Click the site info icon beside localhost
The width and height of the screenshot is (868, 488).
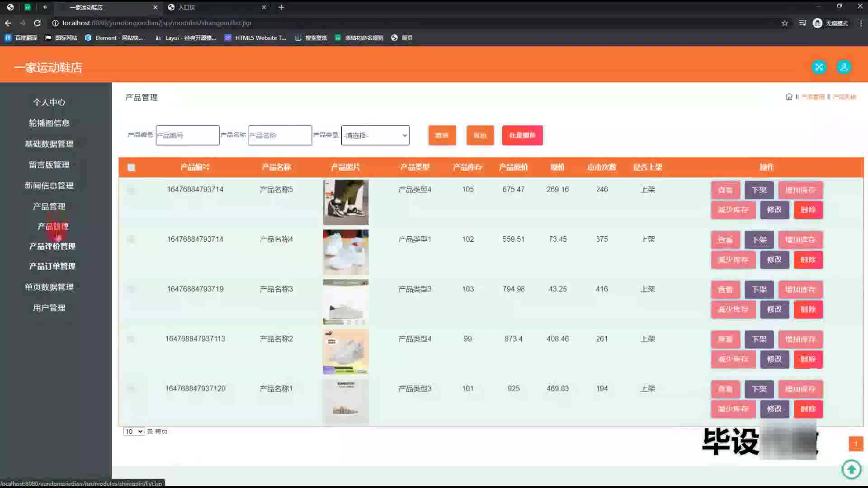pos(55,23)
